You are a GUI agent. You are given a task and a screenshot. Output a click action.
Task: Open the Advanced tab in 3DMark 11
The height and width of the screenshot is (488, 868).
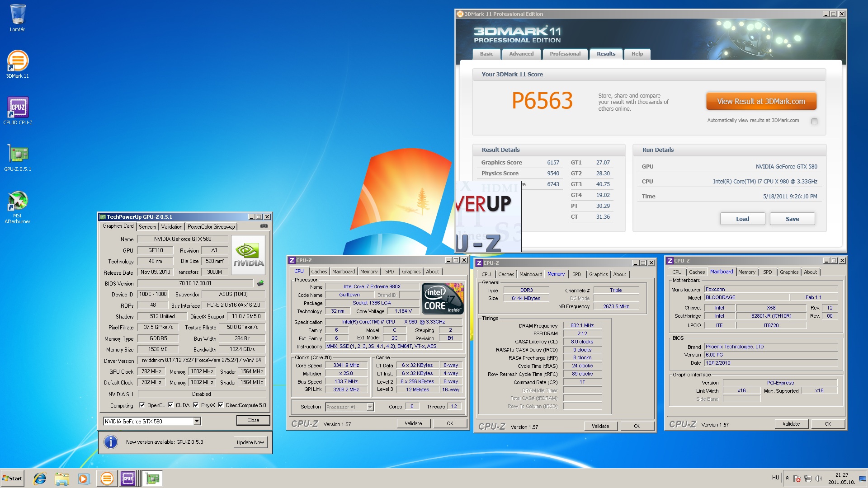click(x=521, y=54)
